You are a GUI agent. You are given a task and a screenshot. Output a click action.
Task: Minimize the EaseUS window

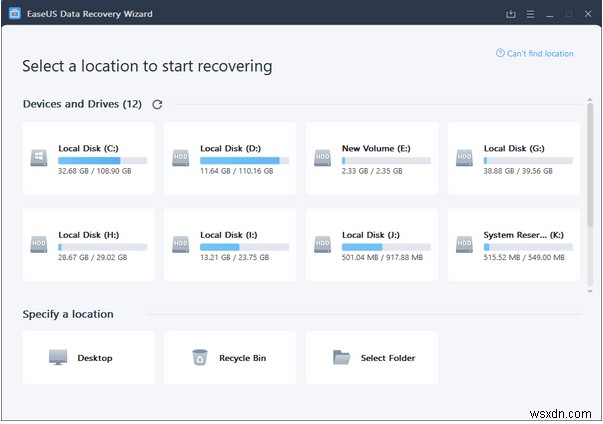[x=550, y=14]
